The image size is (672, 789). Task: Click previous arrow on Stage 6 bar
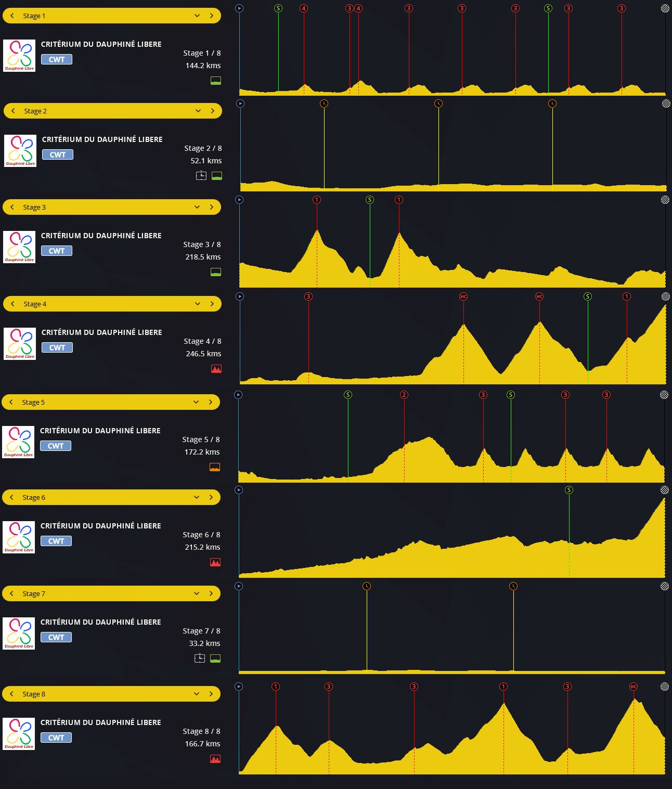[x=12, y=497]
